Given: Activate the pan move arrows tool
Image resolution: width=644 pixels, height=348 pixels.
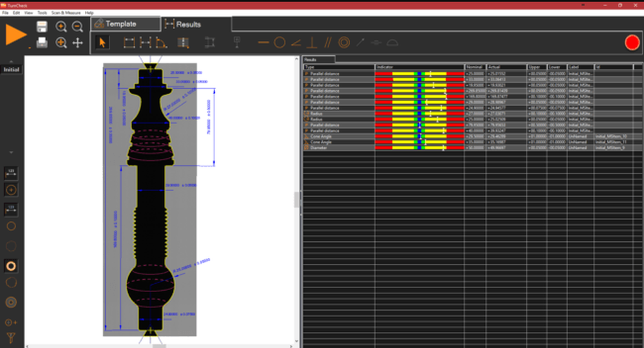Looking at the screenshot, I should (x=78, y=42).
